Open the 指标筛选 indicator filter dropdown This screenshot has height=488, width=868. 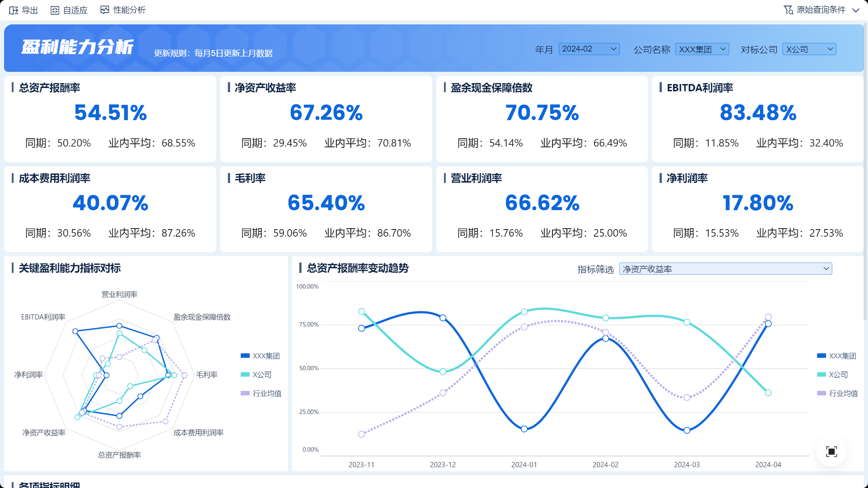(725, 269)
